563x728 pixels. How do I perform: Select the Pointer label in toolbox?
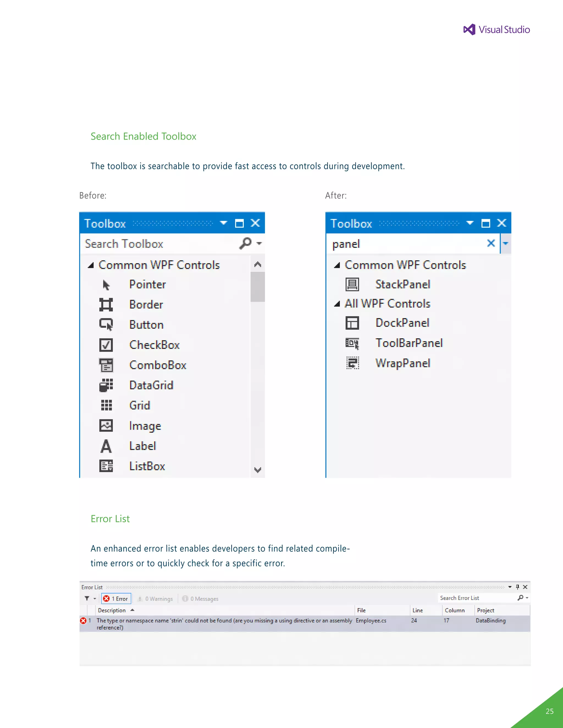[147, 285]
